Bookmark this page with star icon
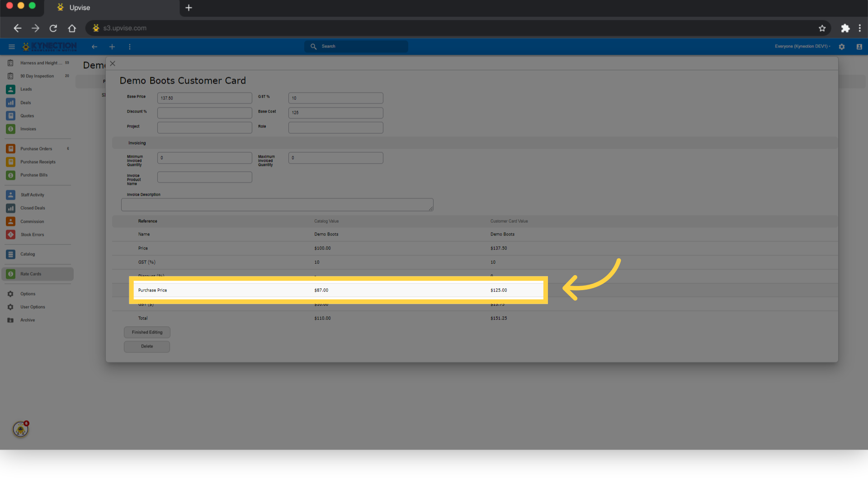868x488 pixels. click(x=822, y=28)
